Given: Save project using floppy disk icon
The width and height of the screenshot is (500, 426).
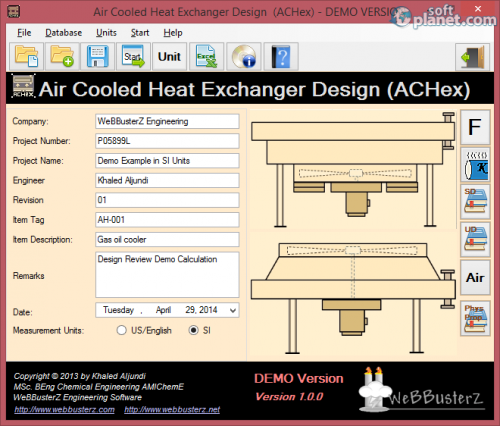Looking at the screenshot, I should coord(98,56).
